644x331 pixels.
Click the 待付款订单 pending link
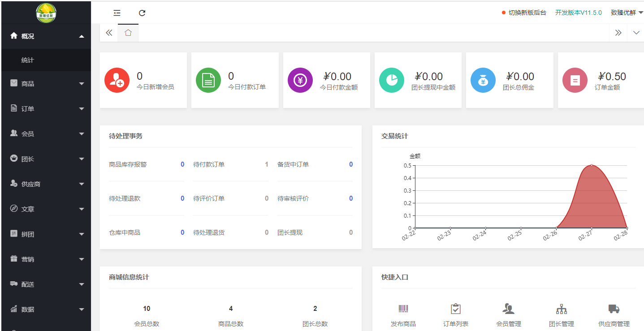(x=209, y=164)
